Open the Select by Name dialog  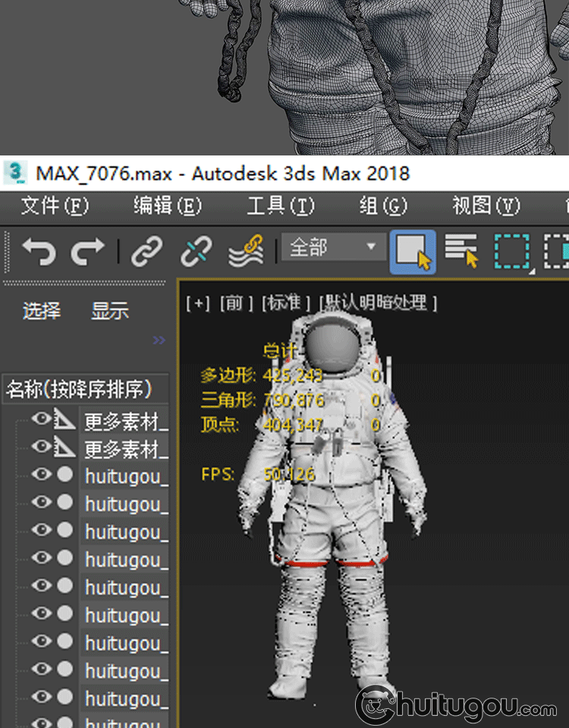[461, 251]
